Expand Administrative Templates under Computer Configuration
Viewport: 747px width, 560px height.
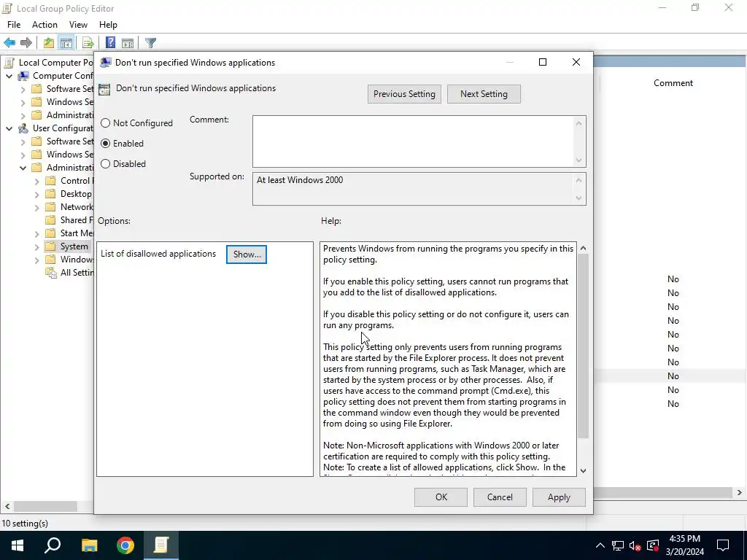[x=23, y=115]
